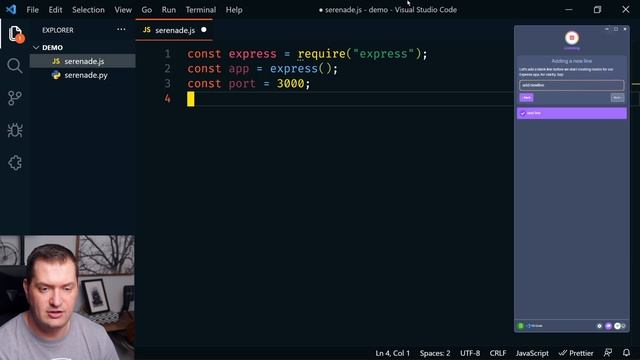Change file encoding via UTF-8
This screenshot has width=640, height=360.
470,353
